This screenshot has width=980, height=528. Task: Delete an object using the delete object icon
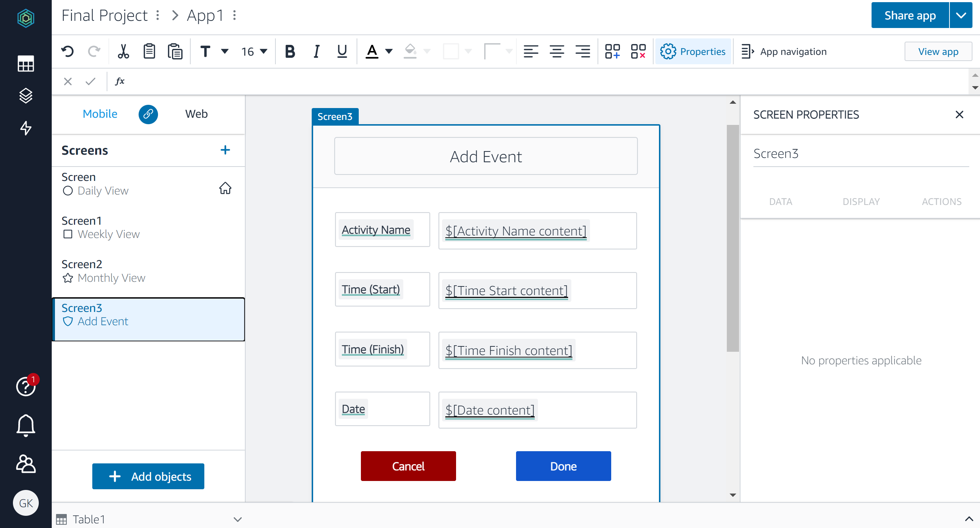pyautogui.click(x=638, y=51)
